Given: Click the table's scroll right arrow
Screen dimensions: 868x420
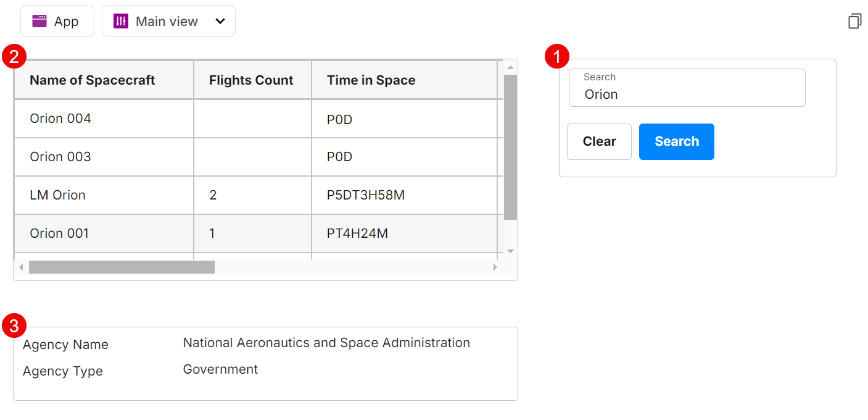Looking at the screenshot, I should 495,267.
